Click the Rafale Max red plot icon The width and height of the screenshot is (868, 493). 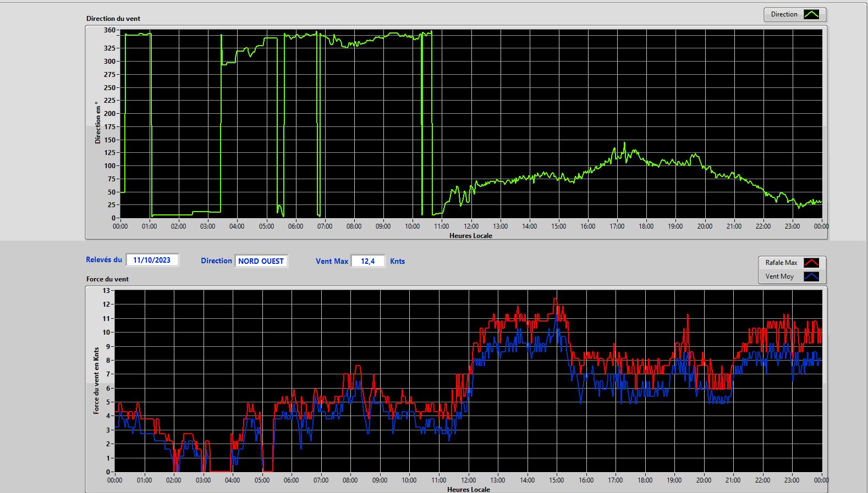tap(811, 263)
